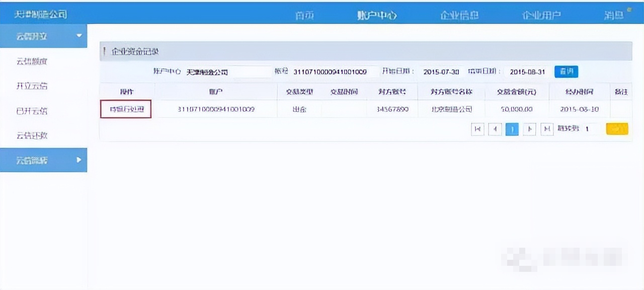This screenshot has width=644, height=290.
Task: Switch to the 账户中心 tab
Action: tap(377, 16)
